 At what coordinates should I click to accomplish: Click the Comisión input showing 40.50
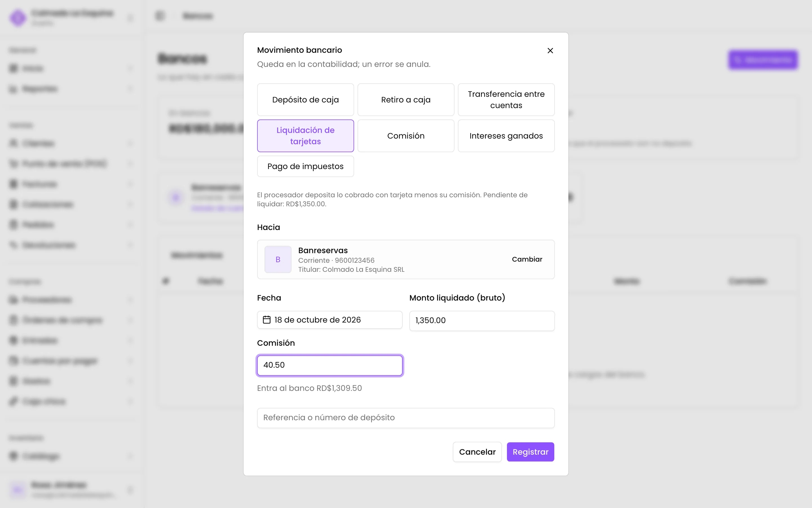pyautogui.click(x=330, y=365)
